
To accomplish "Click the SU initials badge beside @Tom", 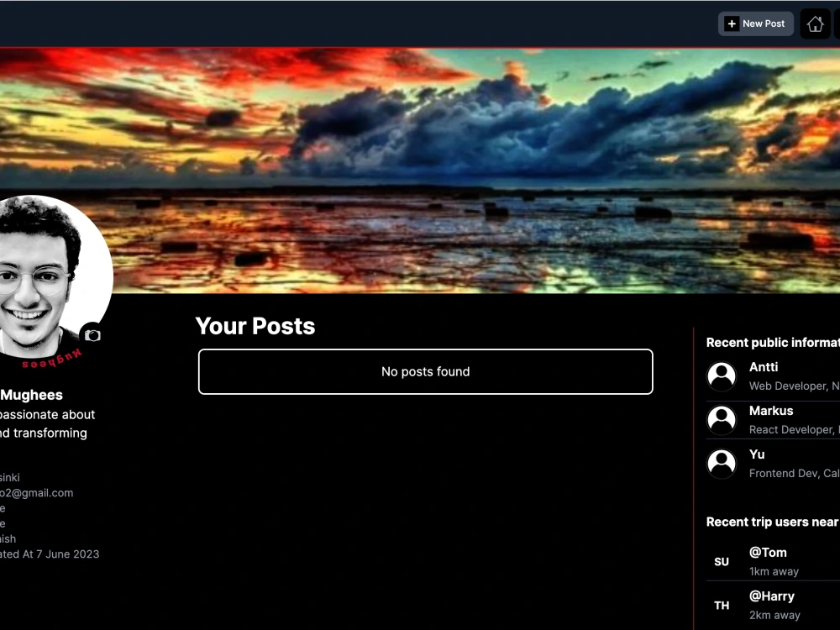I will tap(721, 561).
